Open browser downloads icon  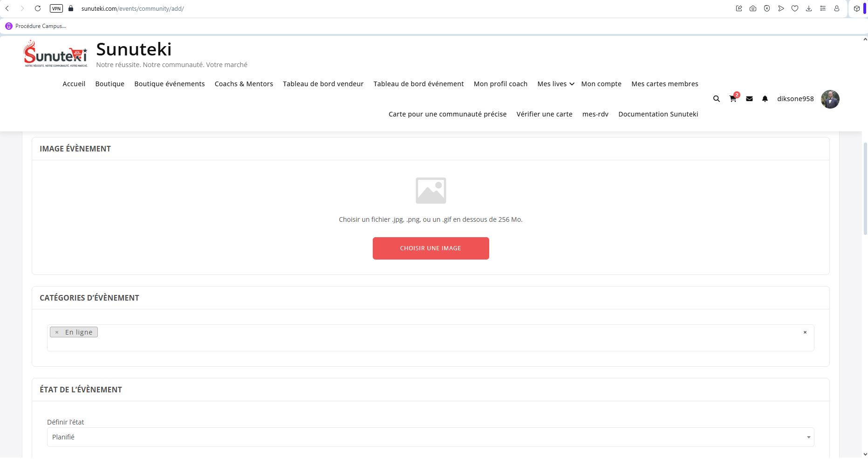pos(808,8)
